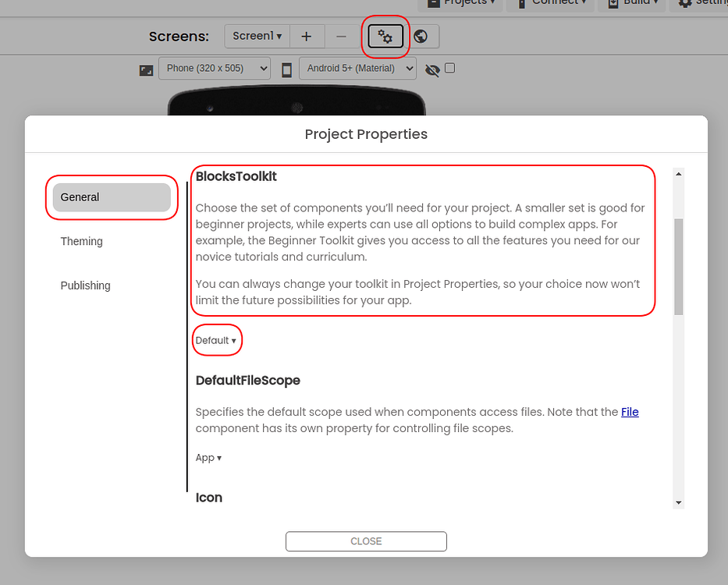
Task: Follow the File component hyperlink
Action: [x=630, y=412]
